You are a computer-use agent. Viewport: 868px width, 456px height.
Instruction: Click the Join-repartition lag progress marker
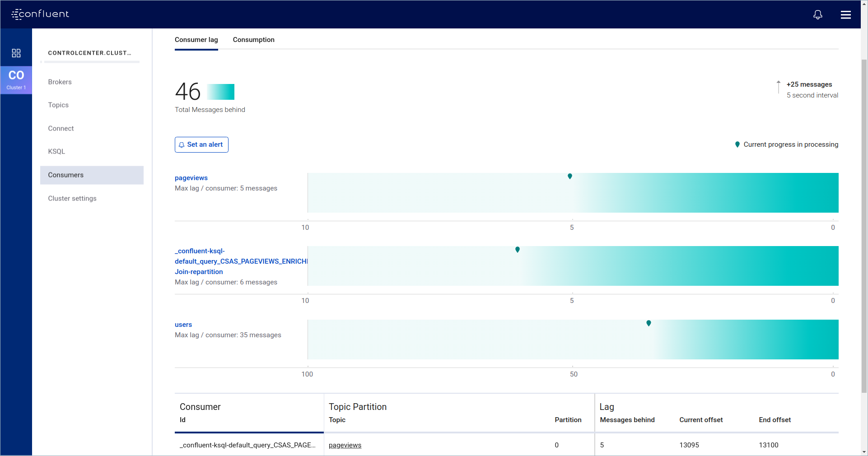coord(517,249)
